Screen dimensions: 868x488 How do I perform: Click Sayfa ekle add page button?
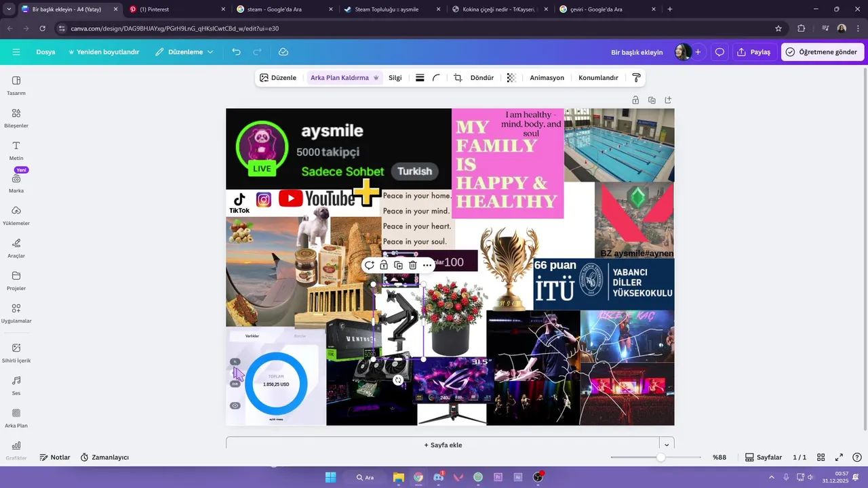coord(443,445)
